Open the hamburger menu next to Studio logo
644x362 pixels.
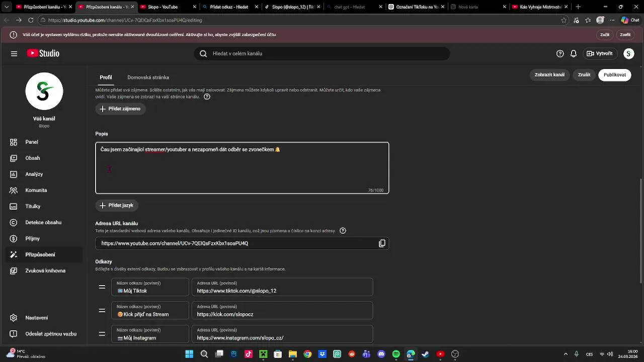click(x=14, y=54)
